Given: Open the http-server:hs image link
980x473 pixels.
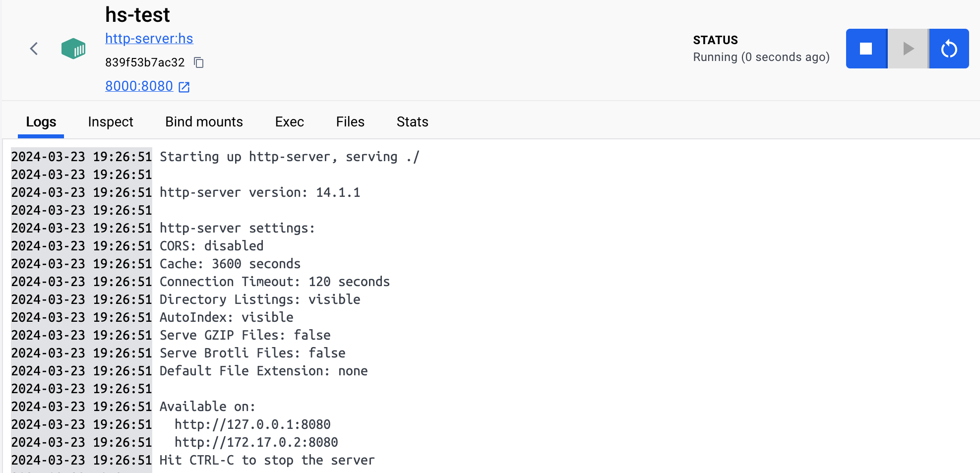Looking at the screenshot, I should point(149,39).
